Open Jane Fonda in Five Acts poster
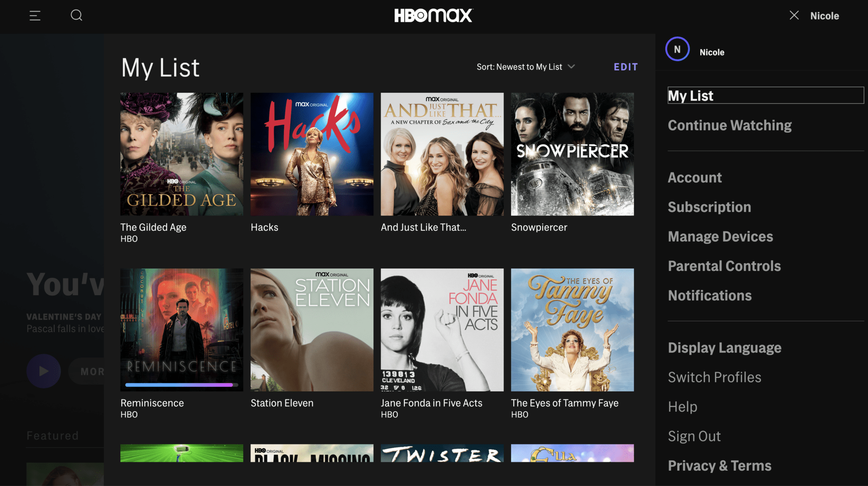This screenshot has width=868, height=486. click(x=442, y=330)
